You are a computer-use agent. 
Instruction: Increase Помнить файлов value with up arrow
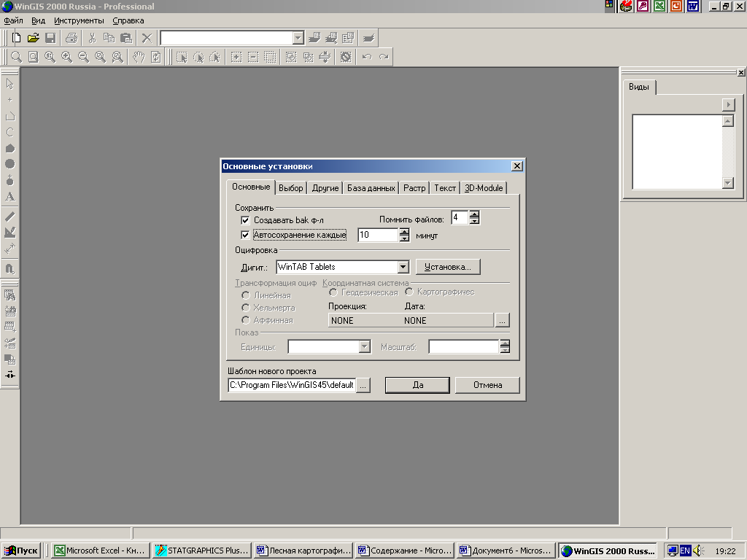[x=474, y=214]
